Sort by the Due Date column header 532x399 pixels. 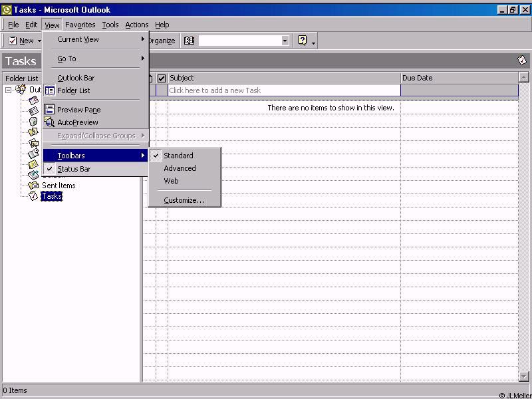[459, 78]
